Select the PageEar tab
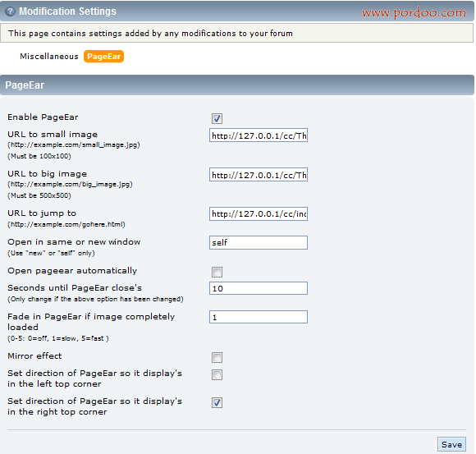The width and height of the screenshot is (476, 454). click(x=104, y=57)
